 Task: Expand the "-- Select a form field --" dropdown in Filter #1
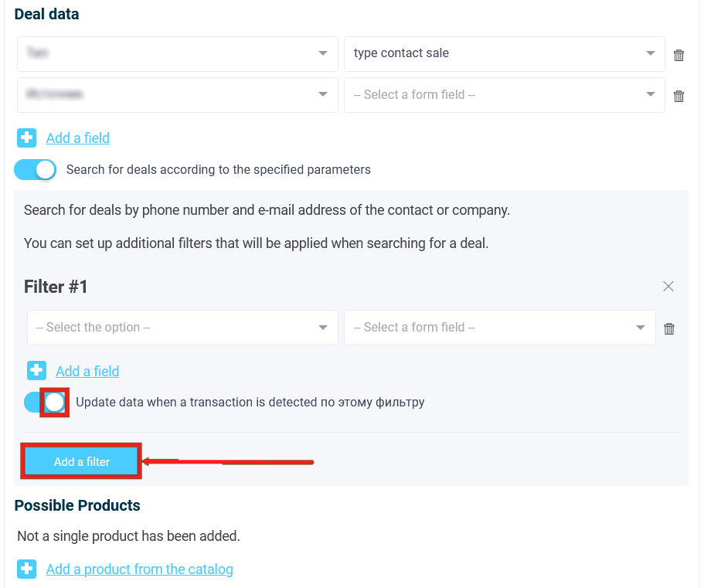tap(499, 327)
